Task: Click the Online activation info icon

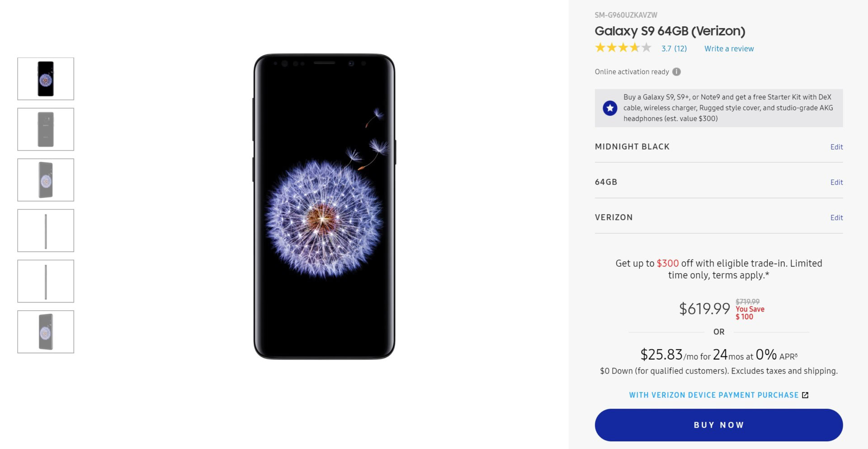Action: tap(676, 72)
